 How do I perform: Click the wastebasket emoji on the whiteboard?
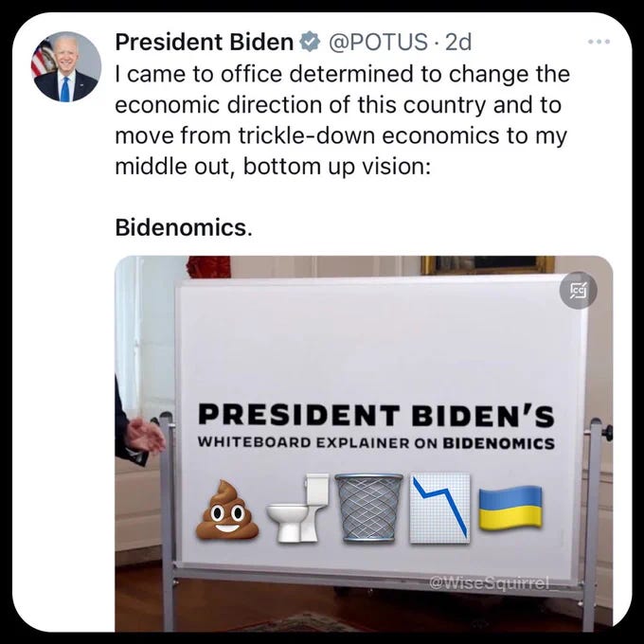368,508
